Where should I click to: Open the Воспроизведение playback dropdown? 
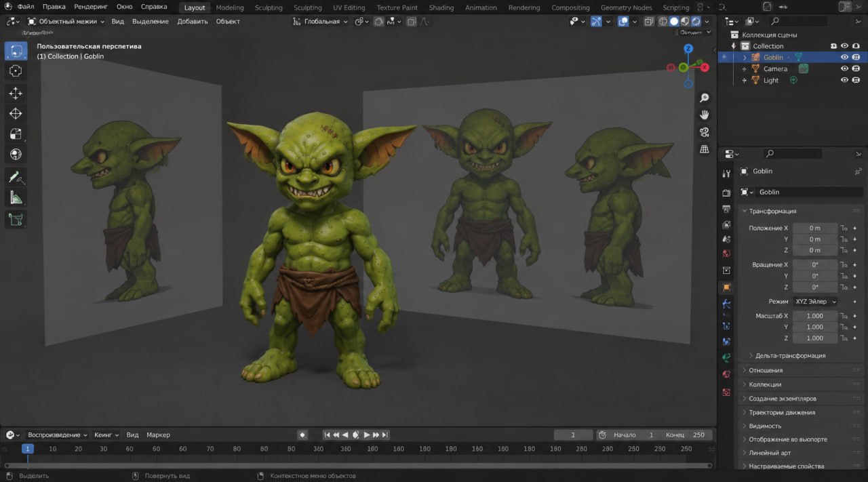58,435
